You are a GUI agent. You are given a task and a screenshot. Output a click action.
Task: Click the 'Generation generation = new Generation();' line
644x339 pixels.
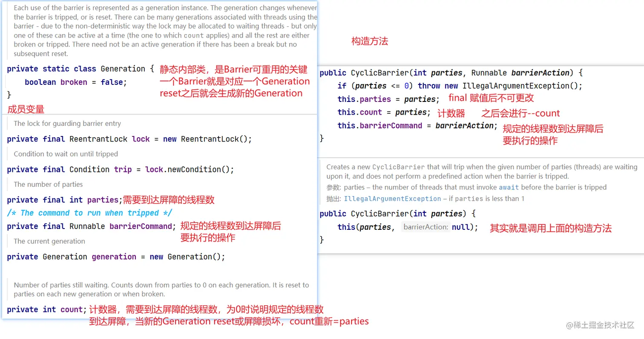click(x=116, y=257)
